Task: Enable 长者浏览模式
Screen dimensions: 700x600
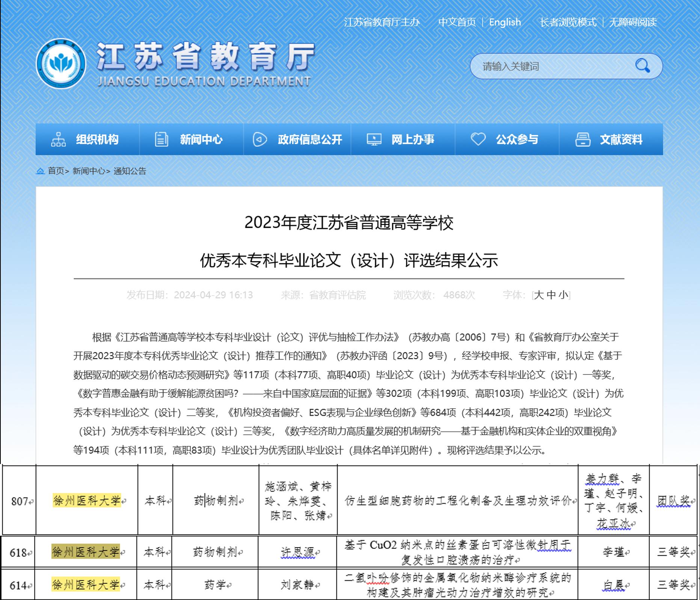Action: [568, 22]
